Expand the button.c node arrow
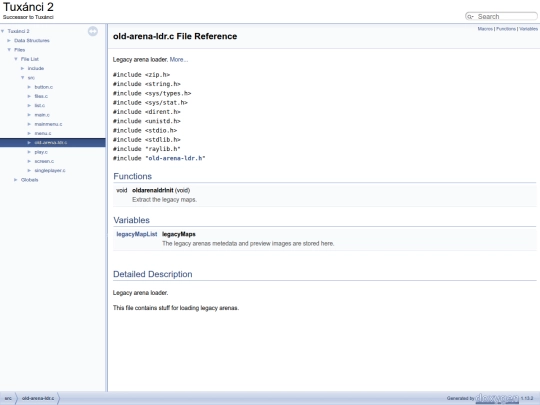This screenshot has height=405, width=540. 29,87
